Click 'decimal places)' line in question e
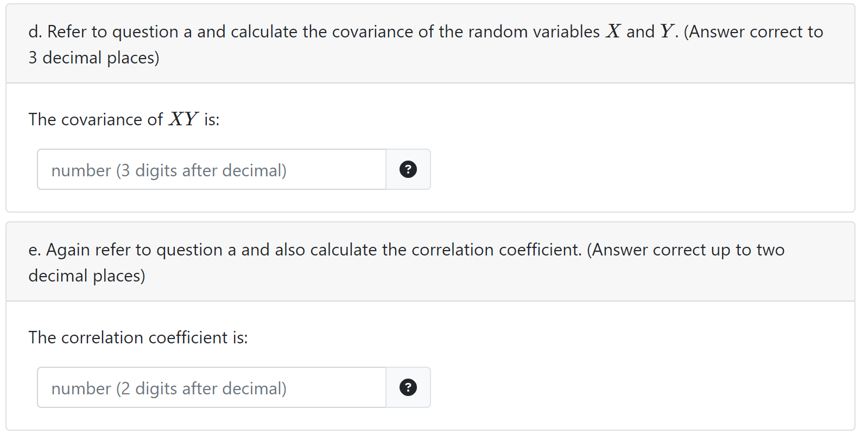868x441 pixels. pyautogui.click(x=87, y=276)
